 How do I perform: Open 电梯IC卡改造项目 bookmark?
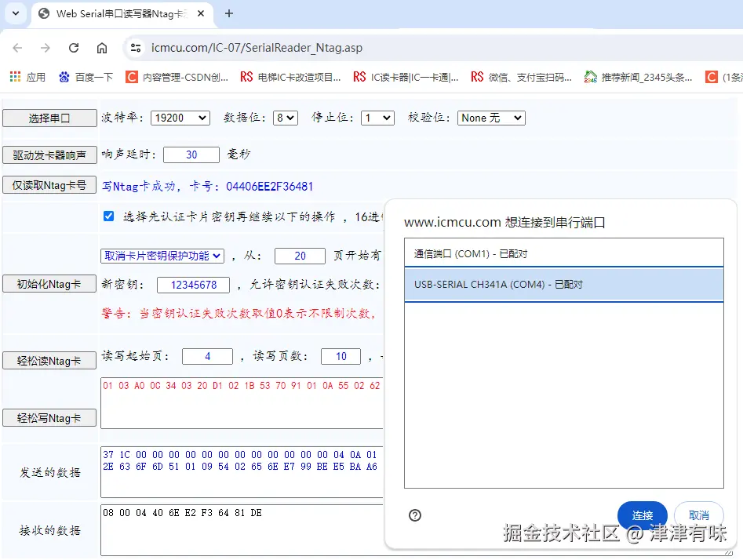pyautogui.click(x=290, y=77)
